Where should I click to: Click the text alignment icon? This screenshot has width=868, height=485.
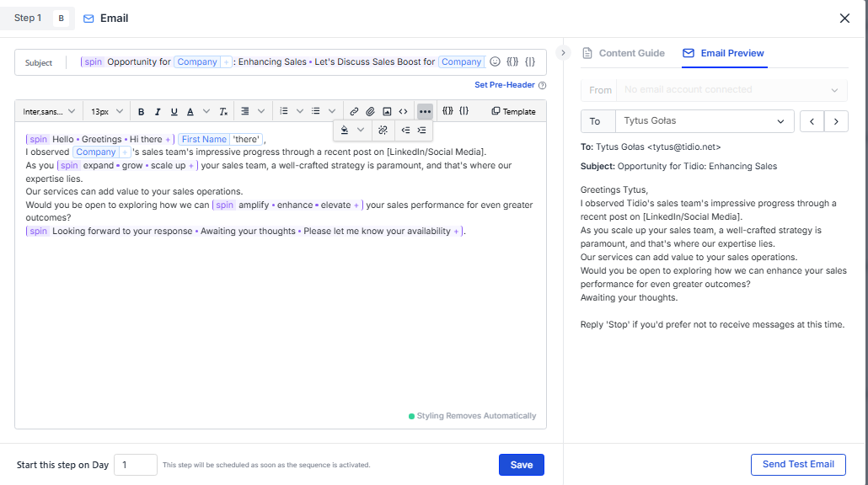pos(244,111)
